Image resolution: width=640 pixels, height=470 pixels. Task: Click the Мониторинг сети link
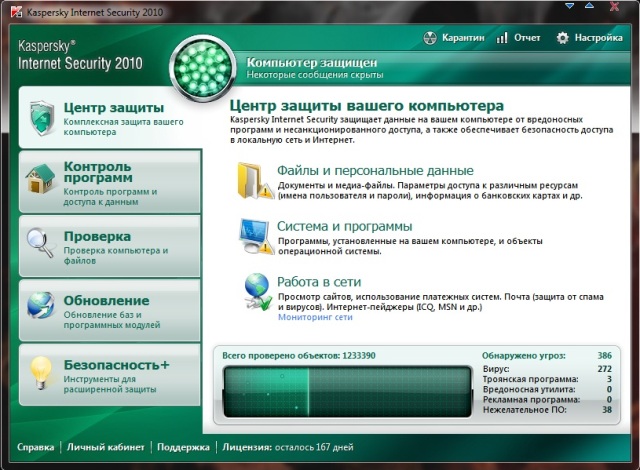tap(315, 317)
